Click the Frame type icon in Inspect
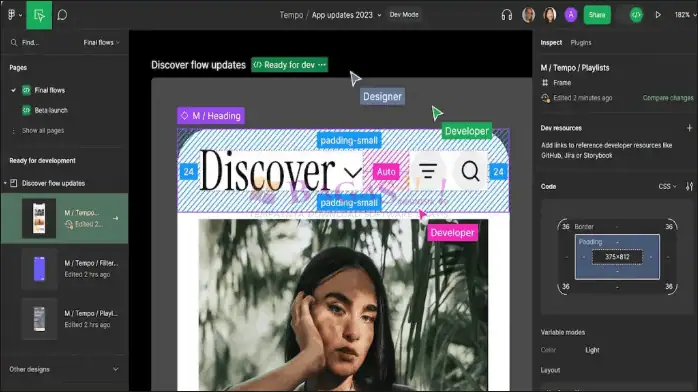 545,83
